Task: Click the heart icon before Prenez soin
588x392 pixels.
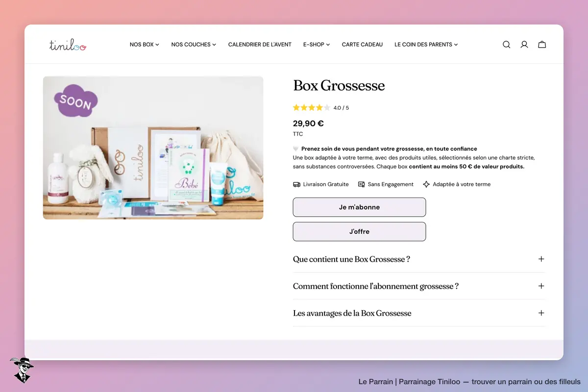Action: (x=296, y=149)
